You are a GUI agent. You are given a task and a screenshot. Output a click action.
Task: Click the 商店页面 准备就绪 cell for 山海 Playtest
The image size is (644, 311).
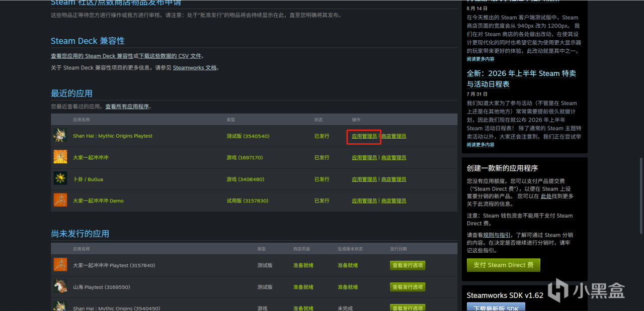click(303, 287)
